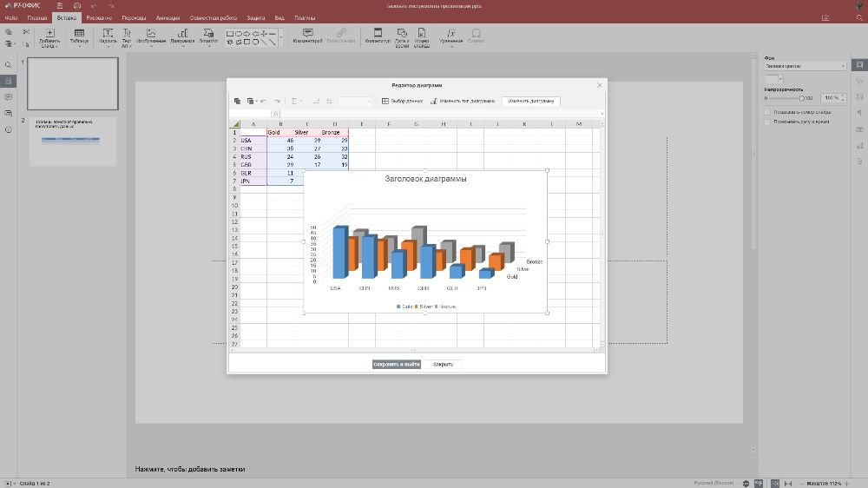This screenshot has height=488, width=868.
Task: Expand the Фон fill type dropdown
Action: [805, 66]
